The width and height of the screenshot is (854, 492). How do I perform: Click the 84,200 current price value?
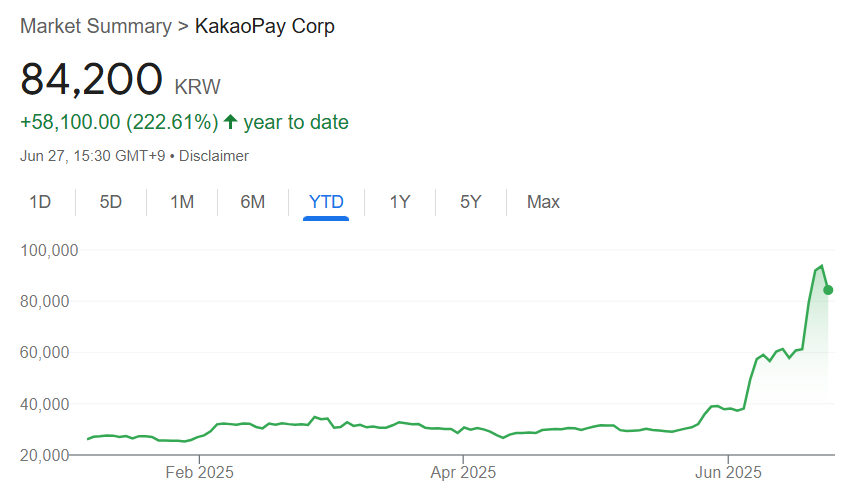(x=91, y=80)
